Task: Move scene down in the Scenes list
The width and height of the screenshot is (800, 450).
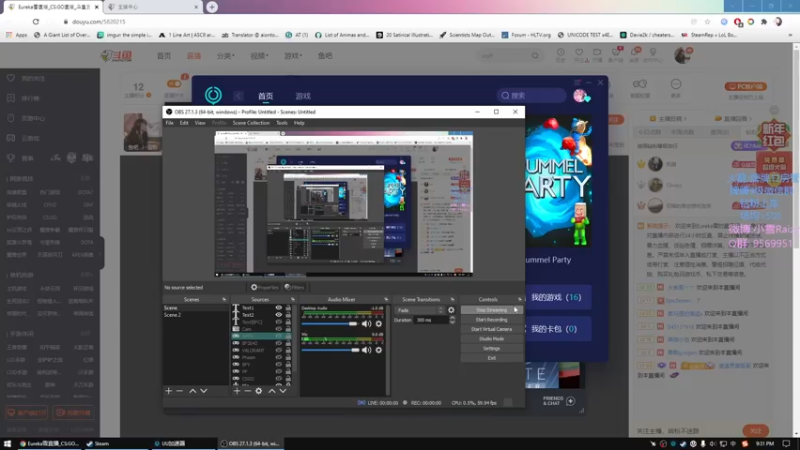Action: coord(204,391)
